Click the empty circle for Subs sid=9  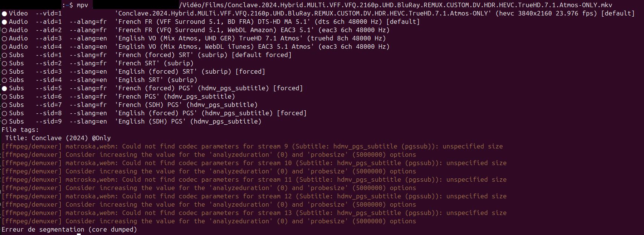point(5,122)
